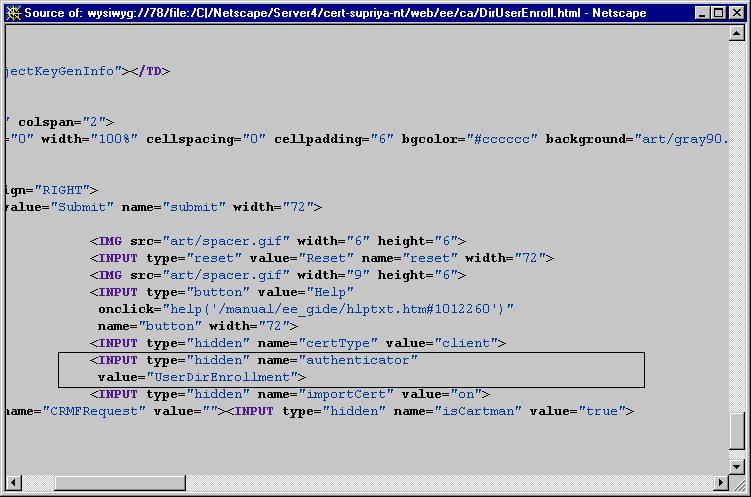Click the Netscape icon in the title bar
751x497 pixels.
pyautogui.click(x=13, y=13)
